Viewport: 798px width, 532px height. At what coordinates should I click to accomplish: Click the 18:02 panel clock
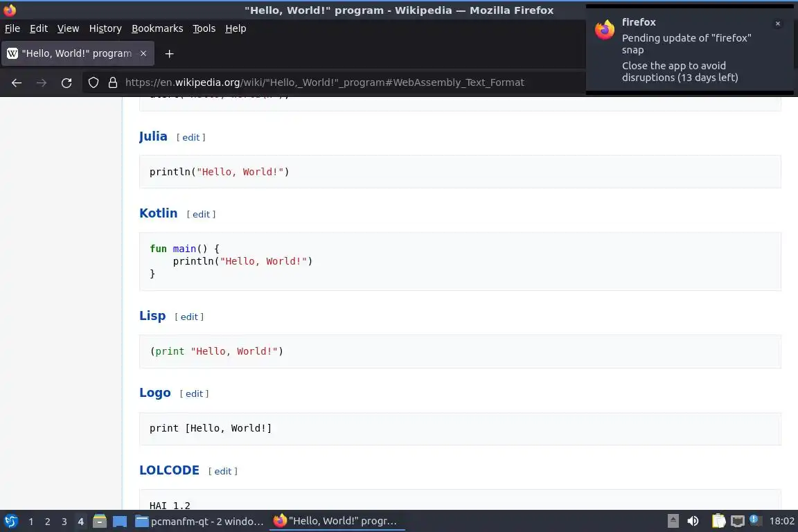coord(781,522)
